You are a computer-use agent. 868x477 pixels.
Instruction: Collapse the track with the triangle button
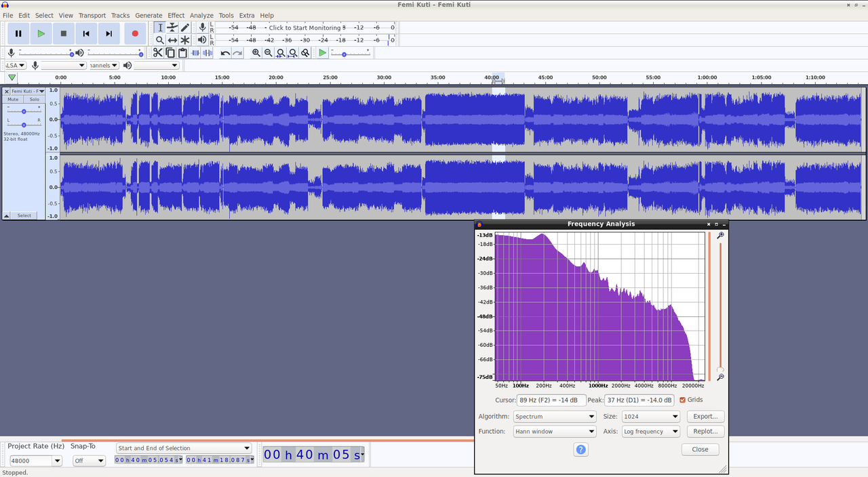coord(7,215)
